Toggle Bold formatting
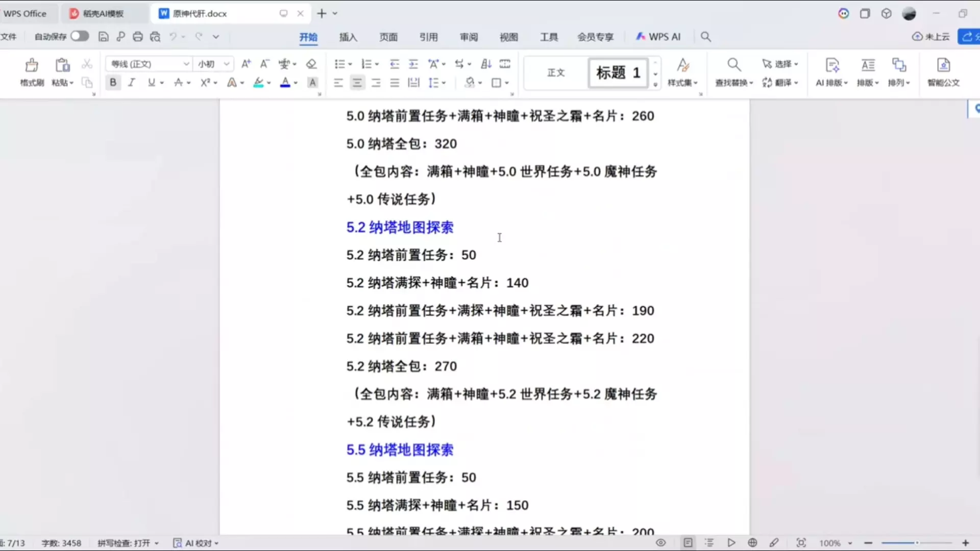 click(113, 82)
